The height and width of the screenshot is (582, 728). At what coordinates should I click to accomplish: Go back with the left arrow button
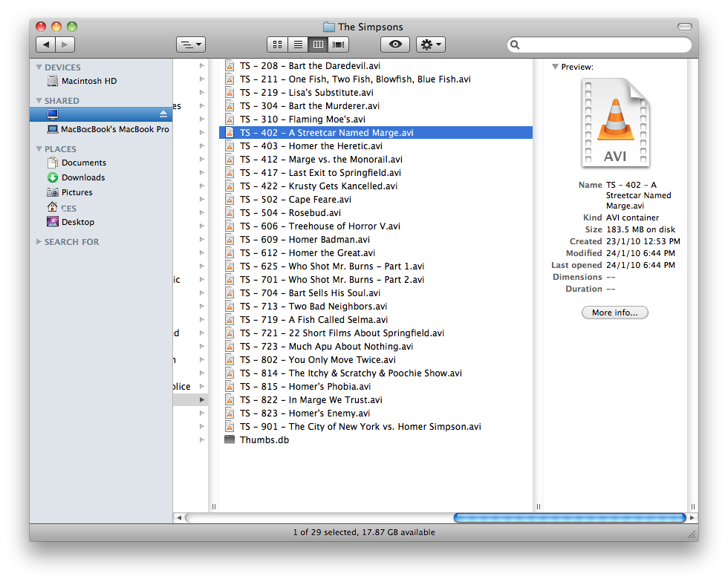pyautogui.click(x=45, y=45)
